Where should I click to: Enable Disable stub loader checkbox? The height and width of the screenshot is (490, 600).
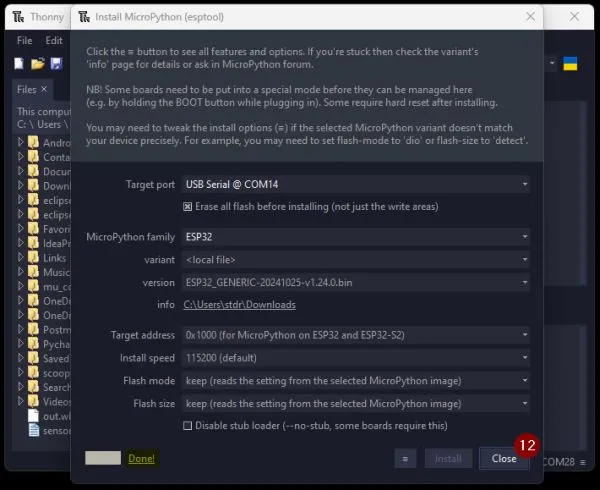[187, 425]
